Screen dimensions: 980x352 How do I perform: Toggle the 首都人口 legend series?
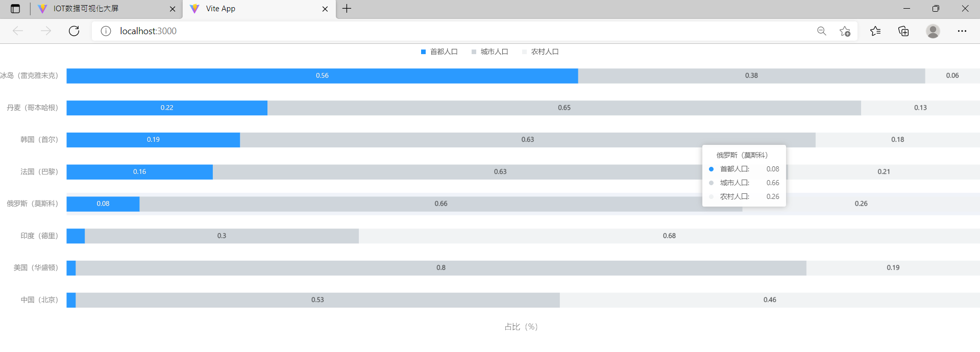pyautogui.click(x=439, y=52)
